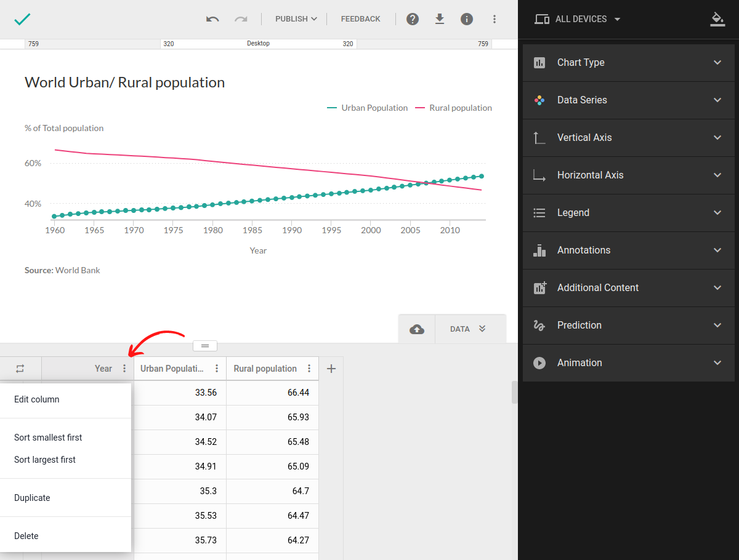The image size is (739, 560).
Task: Open the top toolbar three-dot menu
Action: pyautogui.click(x=494, y=19)
